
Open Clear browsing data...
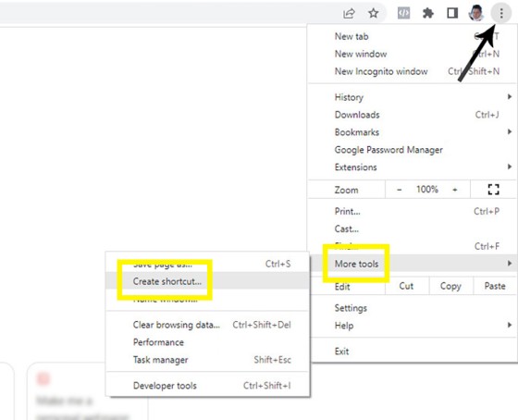(207, 325)
